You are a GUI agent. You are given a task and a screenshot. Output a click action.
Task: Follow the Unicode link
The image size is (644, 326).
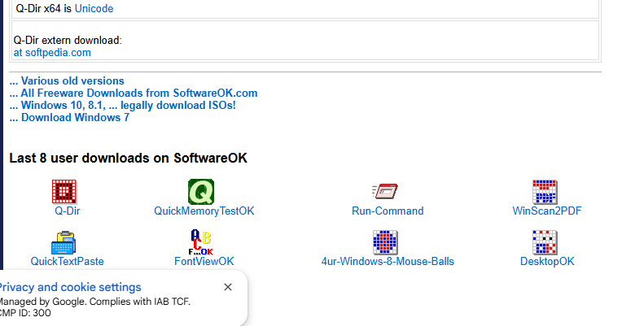pyautogui.click(x=94, y=8)
